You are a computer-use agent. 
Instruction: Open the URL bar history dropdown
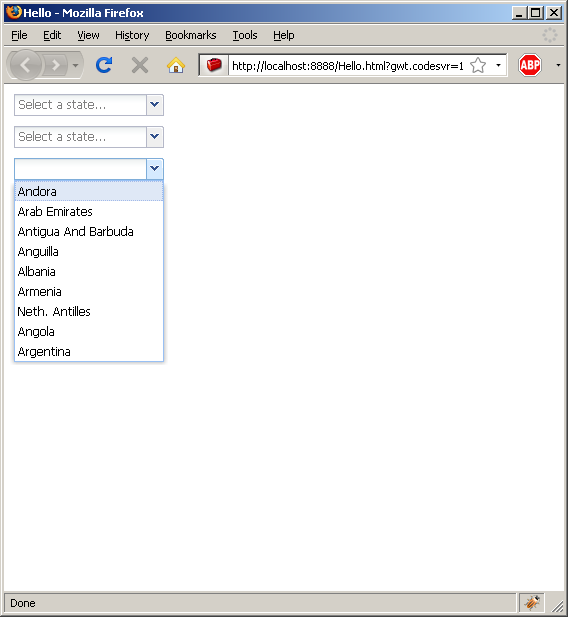[498, 65]
